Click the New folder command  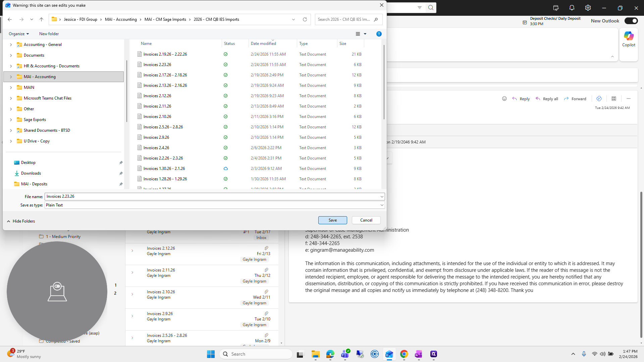[49, 34]
